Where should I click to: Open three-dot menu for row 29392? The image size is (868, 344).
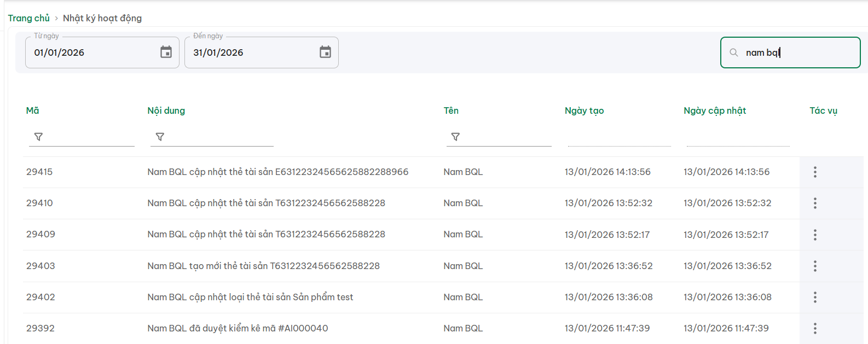pos(815,328)
